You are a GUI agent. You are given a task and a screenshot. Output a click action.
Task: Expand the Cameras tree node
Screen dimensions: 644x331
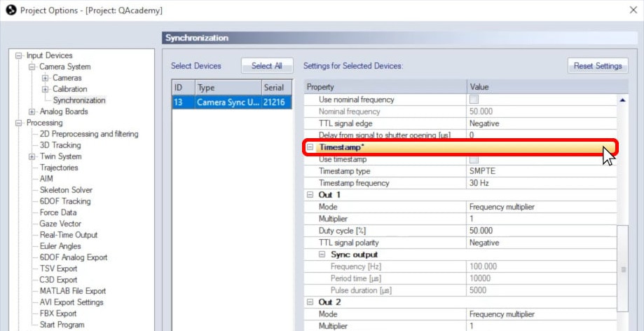(x=46, y=78)
